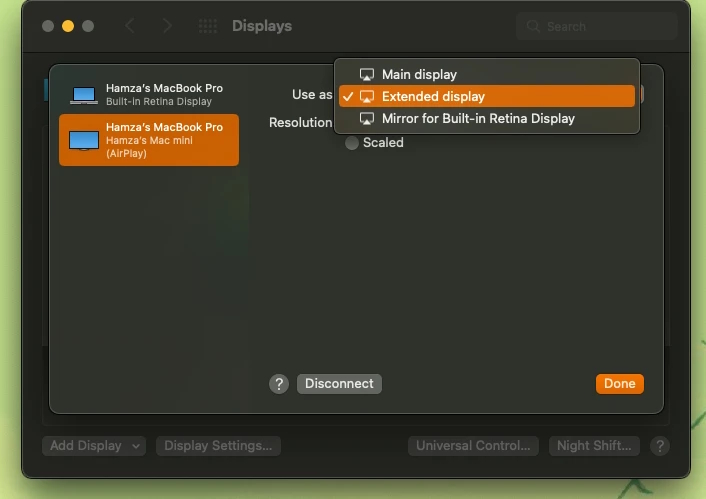Click the magnifying glass search icon

pos(533,26)
